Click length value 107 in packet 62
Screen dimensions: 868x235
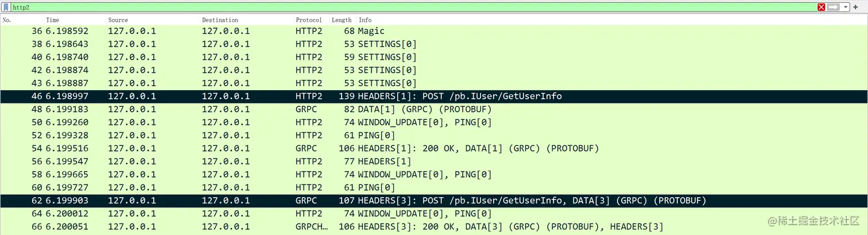[347, 201]
